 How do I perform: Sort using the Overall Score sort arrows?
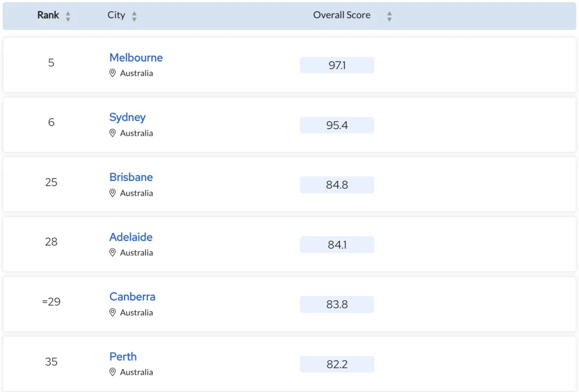pyautogui.click(x=389, y=17)
